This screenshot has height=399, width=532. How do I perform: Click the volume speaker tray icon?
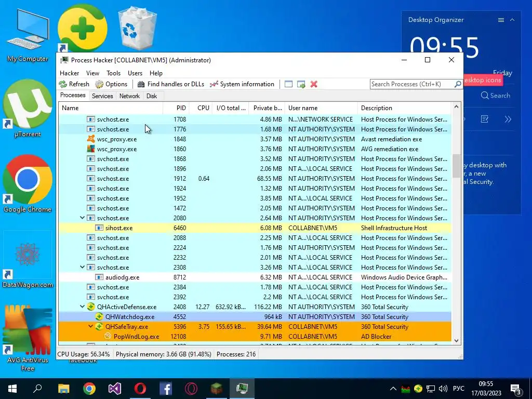443,389
